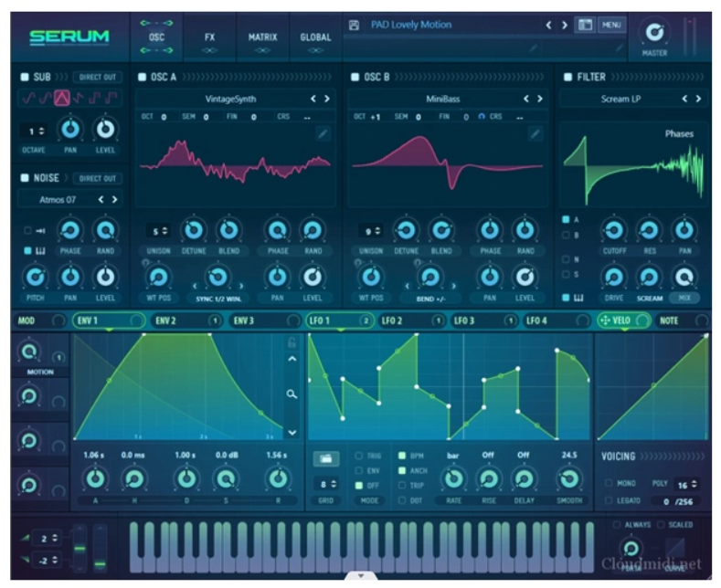Viewport: 721px width, 588px height.
Task: Previous OSC B wavetable before MiniBass
Action: tap(526, 99)
